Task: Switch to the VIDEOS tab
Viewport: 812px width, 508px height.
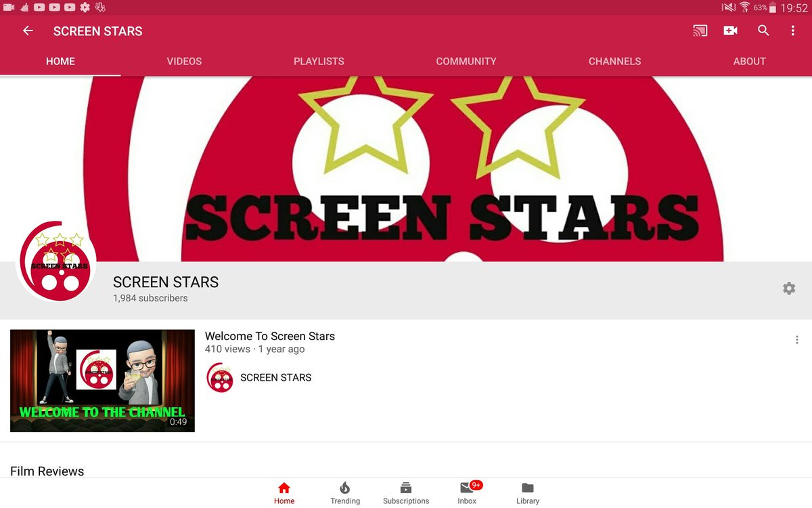Action: coord(184,61)
